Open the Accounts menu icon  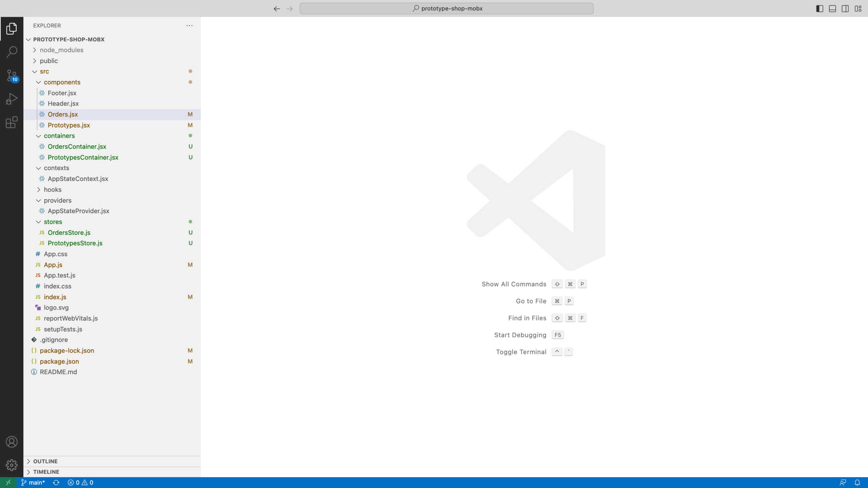click(12, 442)
